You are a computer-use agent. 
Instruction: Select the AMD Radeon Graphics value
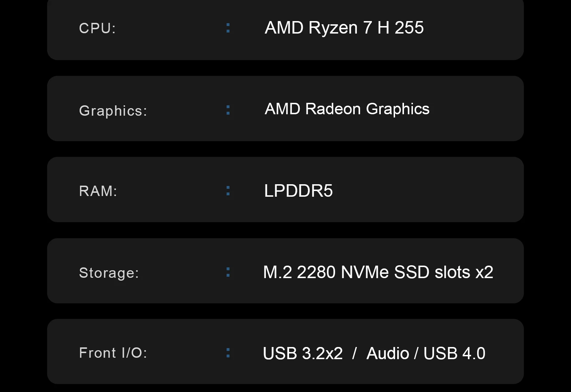(x=347, y=109)
